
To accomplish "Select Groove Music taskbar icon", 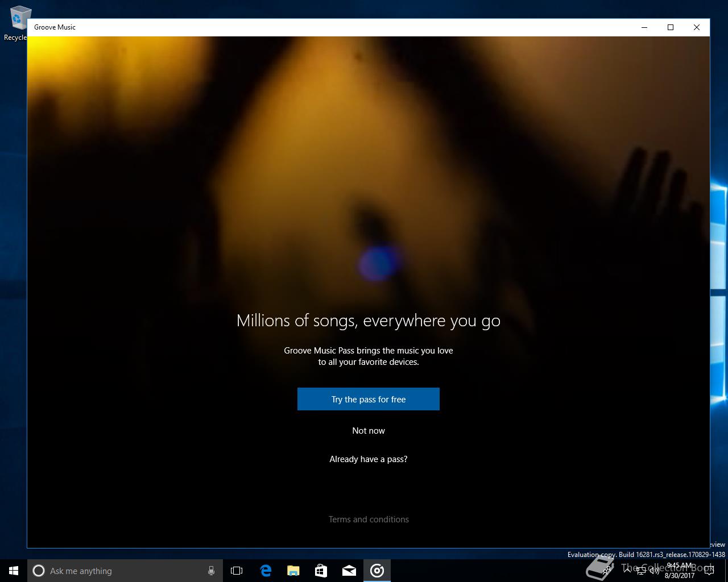I will coord(377,571).
